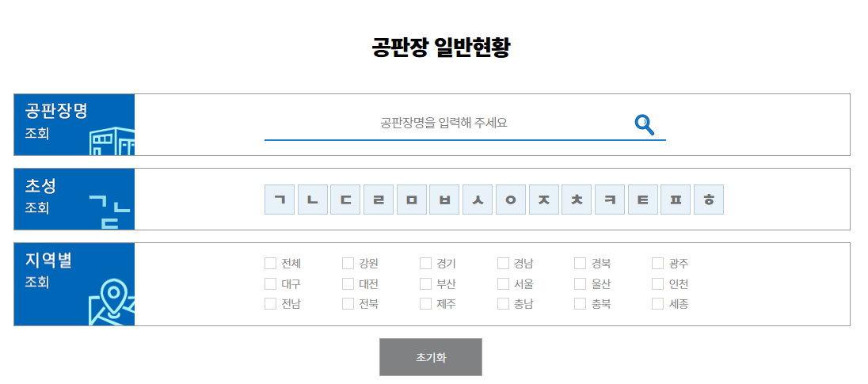Click the magnifier search icon
The image size is (868, 384).
pyautogui.click(x=645, y=124)
